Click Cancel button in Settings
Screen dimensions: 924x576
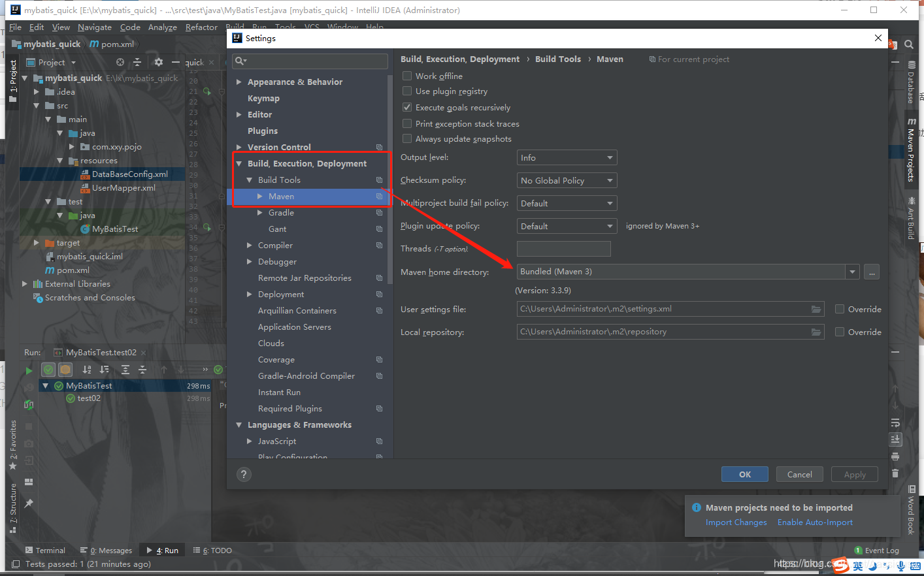point(800,475)
